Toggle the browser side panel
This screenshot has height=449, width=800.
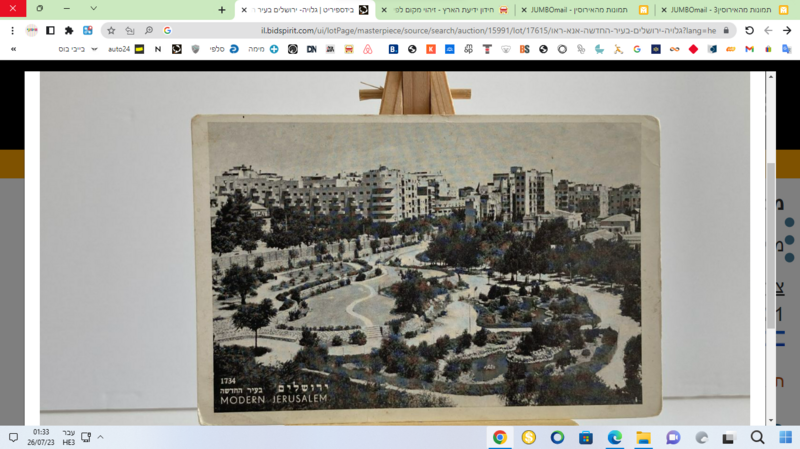click(x=50, y=31)
